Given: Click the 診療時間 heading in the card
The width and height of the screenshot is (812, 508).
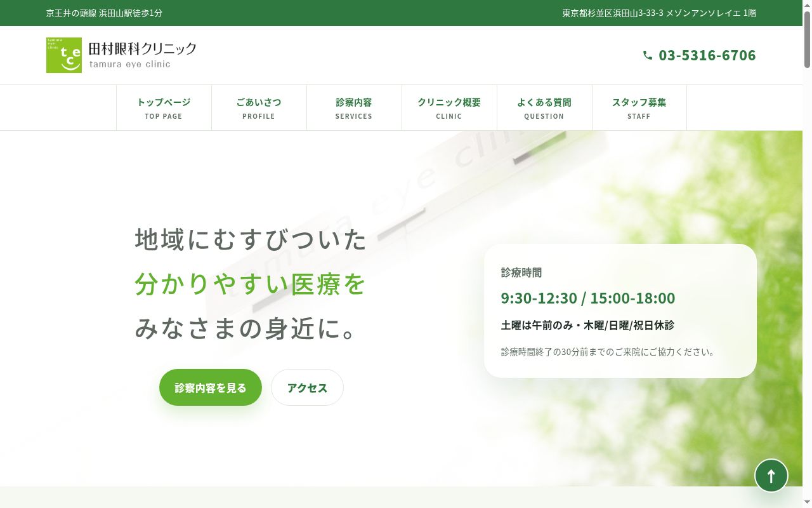Looking at the screenshot, I should tap(521, 272).
